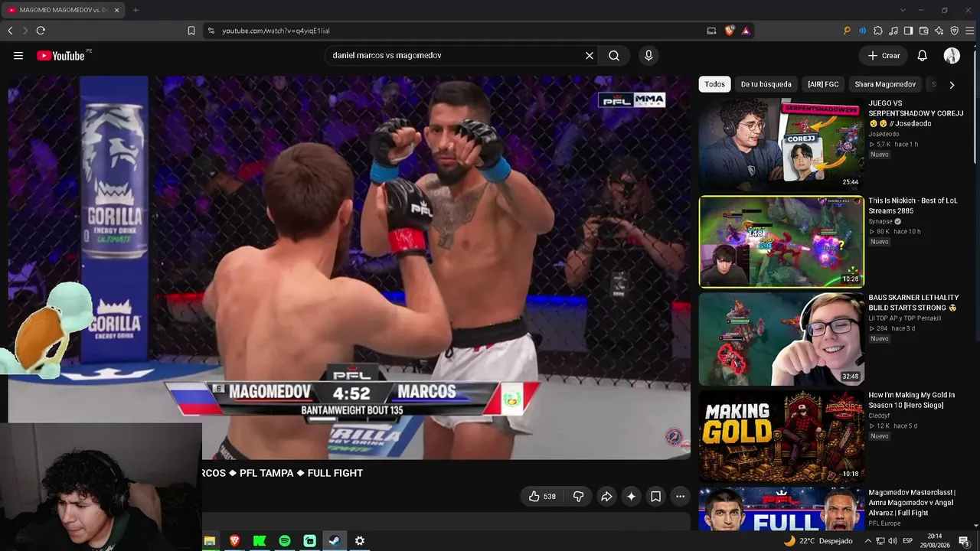Open the weather widget showing 22°C

pos(817,541)
